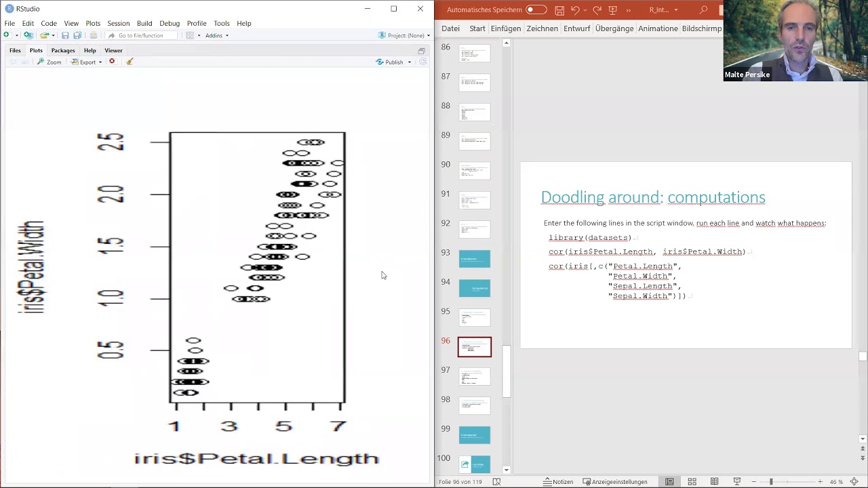Open PowerPoint search magnifier
Viewport: 868px width, 488px height.
[703, 9]
